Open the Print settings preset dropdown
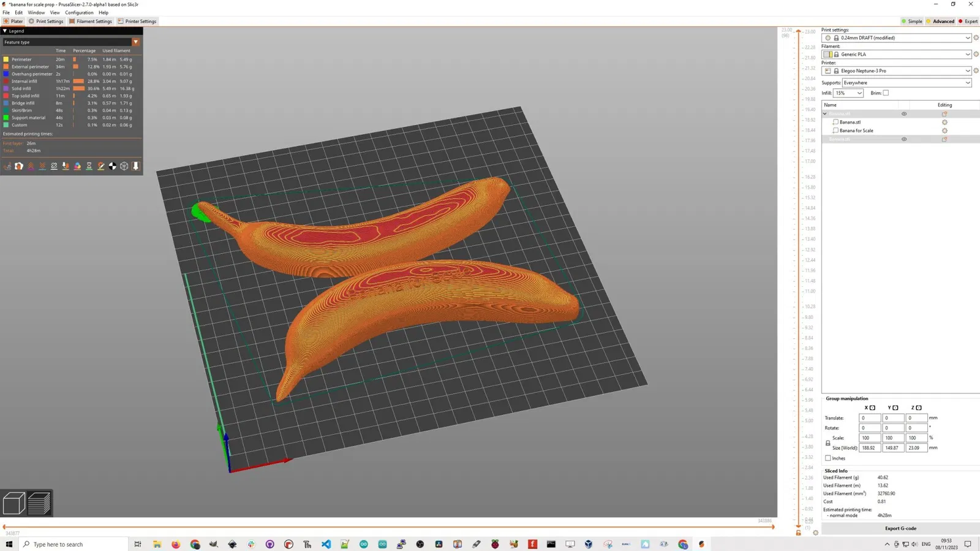980x551 pixels. tap(897, 38)
